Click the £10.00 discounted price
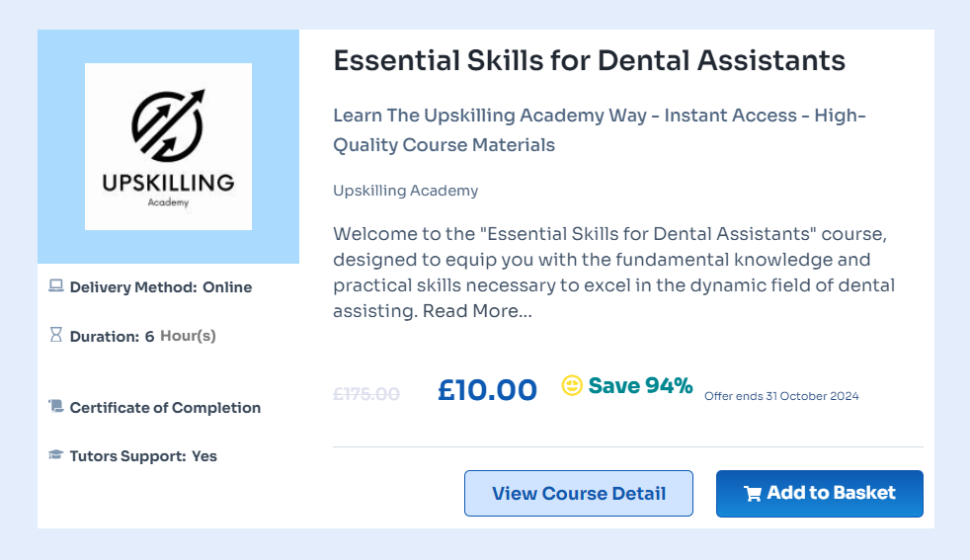Screen dimensions: 970x560 (487, 390)
